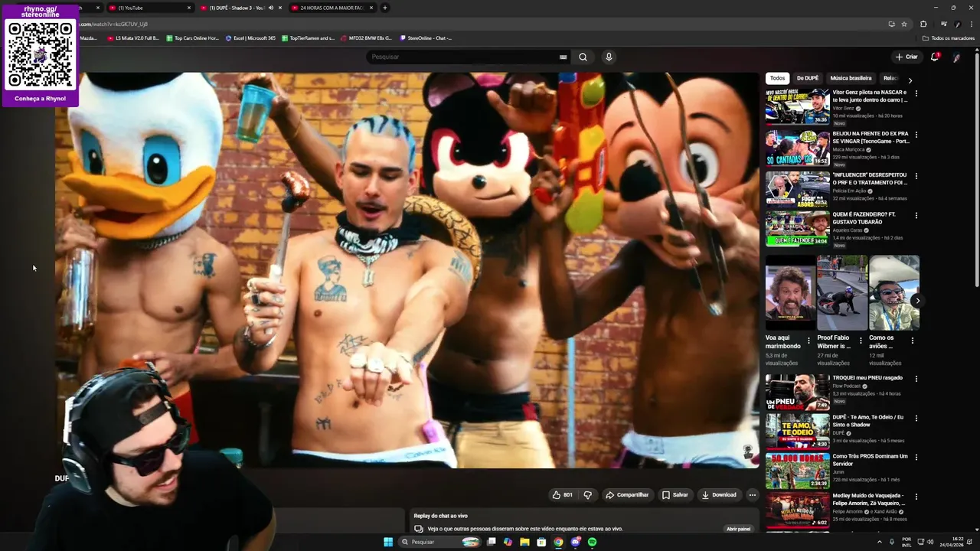Image resolution: width=980 pixels, height=551 pixels.
Task: Open Excel Microsoft 365 bookmark
Action: [250, 37]
